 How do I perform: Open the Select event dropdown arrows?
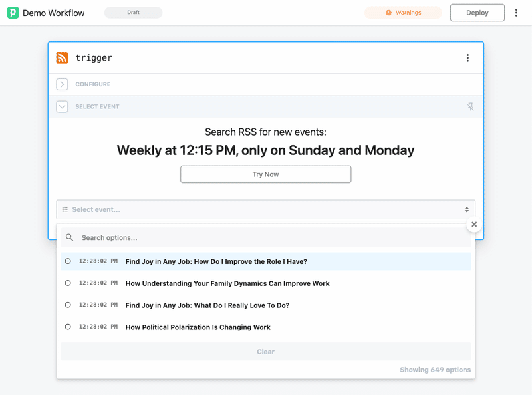point(467,209)
